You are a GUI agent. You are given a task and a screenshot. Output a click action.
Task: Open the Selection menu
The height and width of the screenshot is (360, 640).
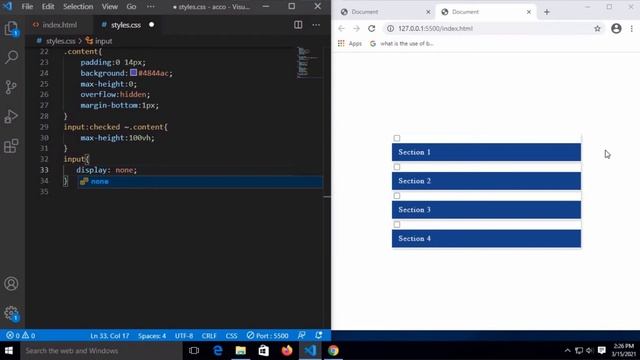78,7
